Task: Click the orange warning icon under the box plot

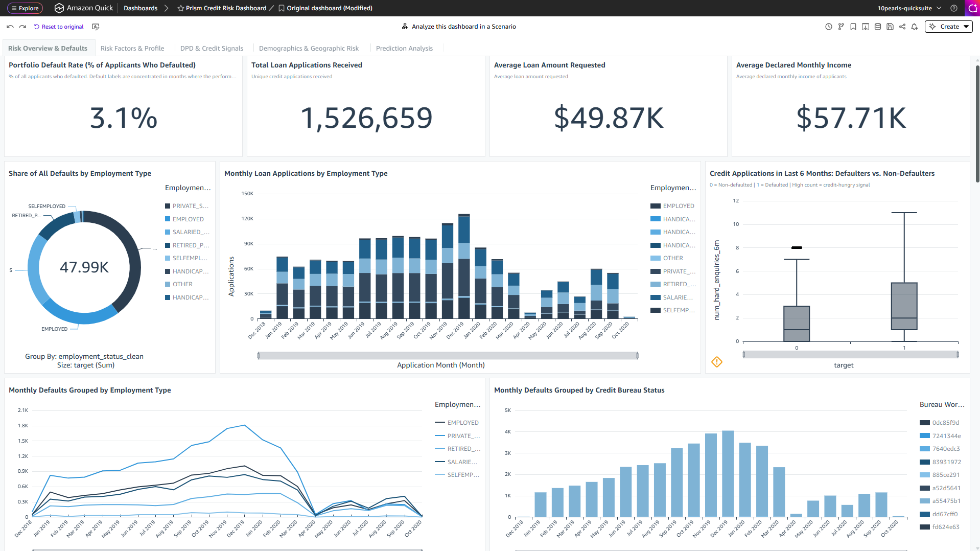Action: [x=717, y=362]
